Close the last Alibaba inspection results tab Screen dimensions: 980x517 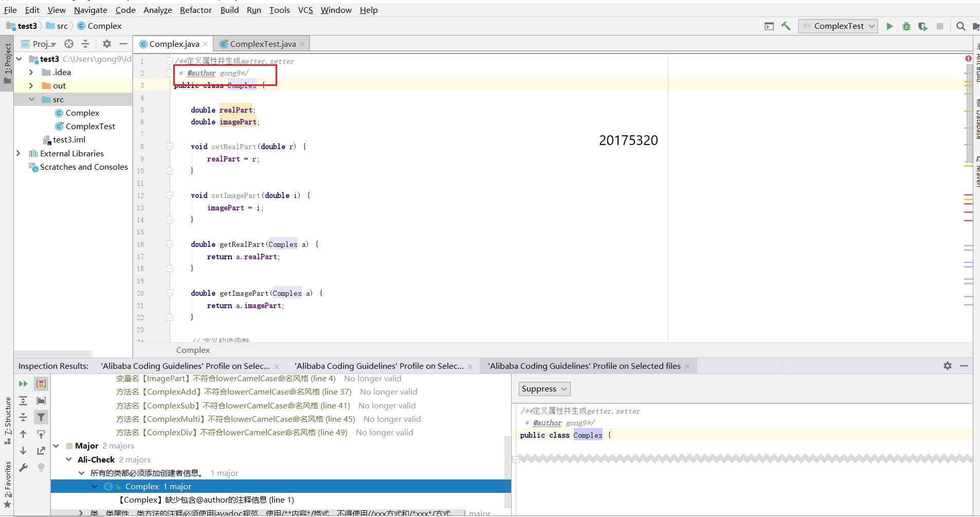point(687,366)
